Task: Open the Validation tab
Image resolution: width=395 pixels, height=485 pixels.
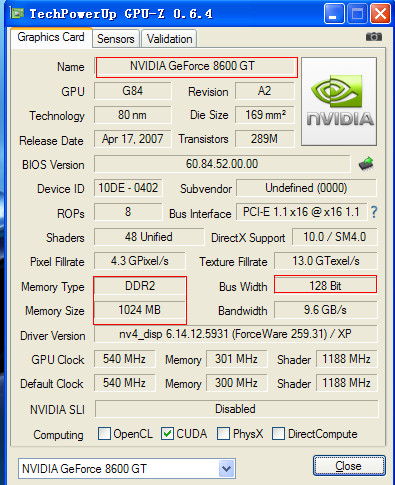Action: click(169, 39)
